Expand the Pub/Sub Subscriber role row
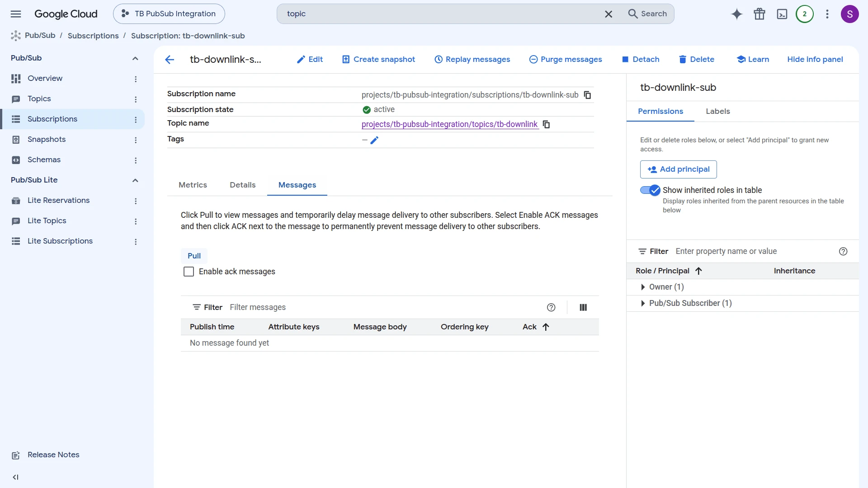Viewport: 868px width, 488px height. (x=643, y=303)
